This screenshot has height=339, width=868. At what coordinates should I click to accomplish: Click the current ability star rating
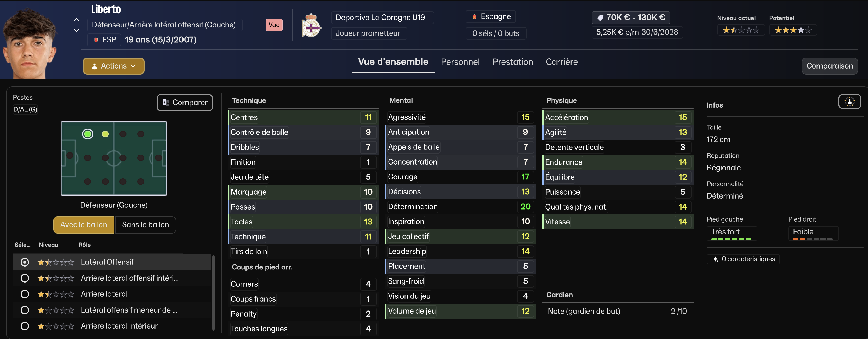pyautogui.click(x=741, y=30)
